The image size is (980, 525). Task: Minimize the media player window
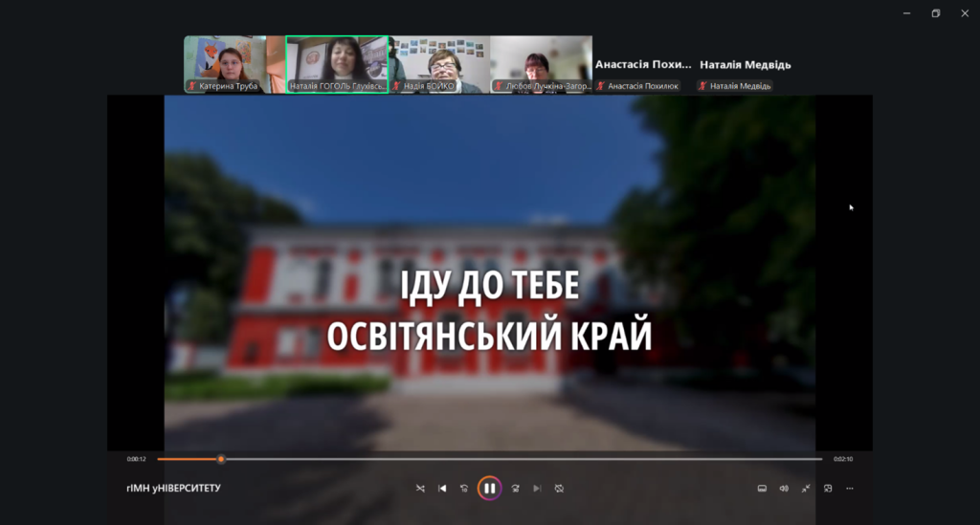[x=906, y=13]
